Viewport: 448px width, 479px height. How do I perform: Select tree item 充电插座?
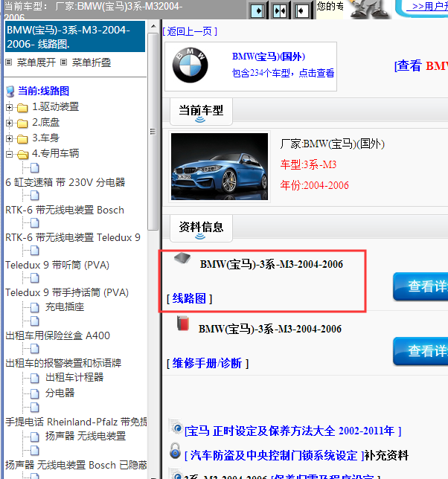[x=65, y=306]
